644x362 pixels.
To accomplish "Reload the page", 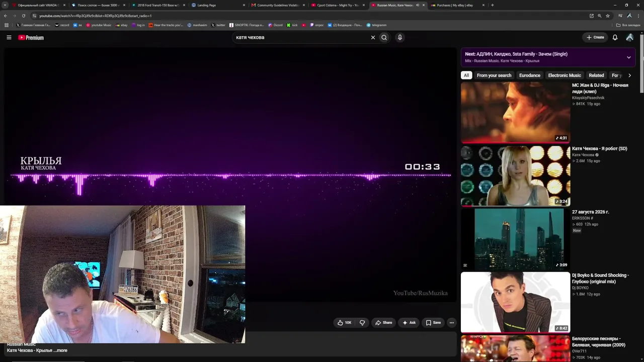I will [23, 16].
